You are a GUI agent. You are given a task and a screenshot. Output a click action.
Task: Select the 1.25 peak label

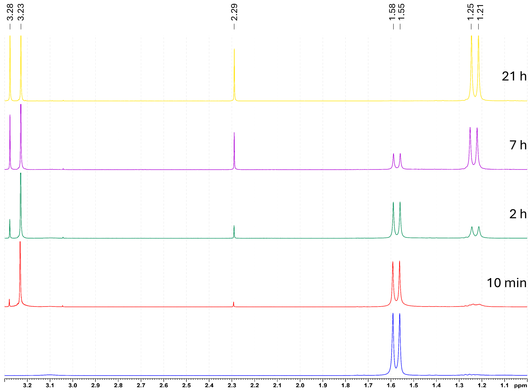(471, 12)
